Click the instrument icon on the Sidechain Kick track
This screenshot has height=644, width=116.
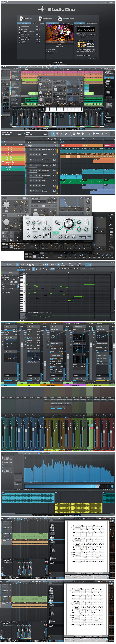click(54, 150)
